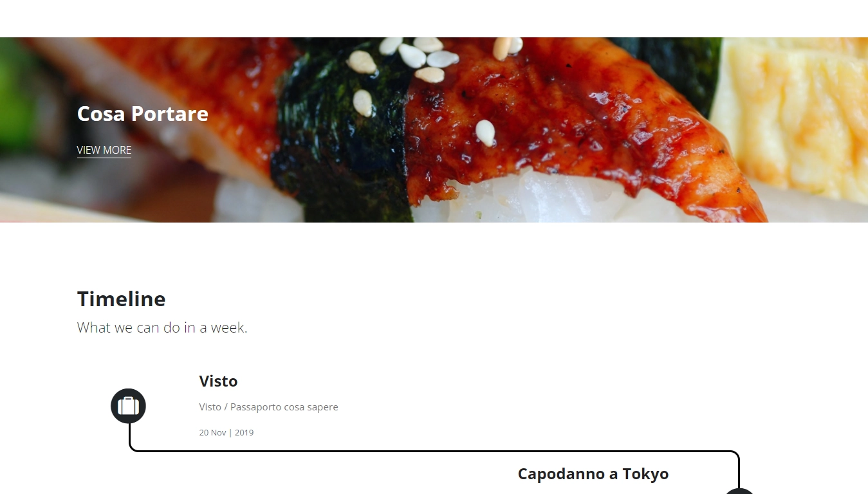This screenshot has height=494, width=868.
Task: Click the white sushi rice in banner
Action: pyautogui.click(x=547, y=199)
